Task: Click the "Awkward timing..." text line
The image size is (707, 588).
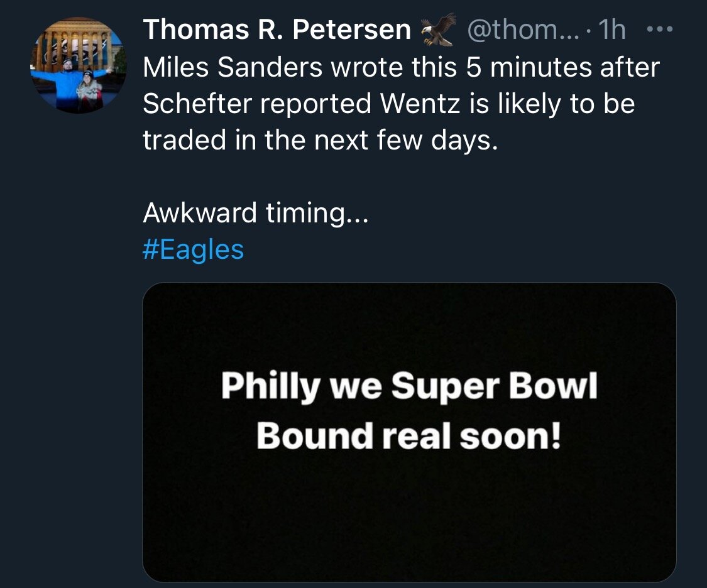Action: [x=255, y=214]
